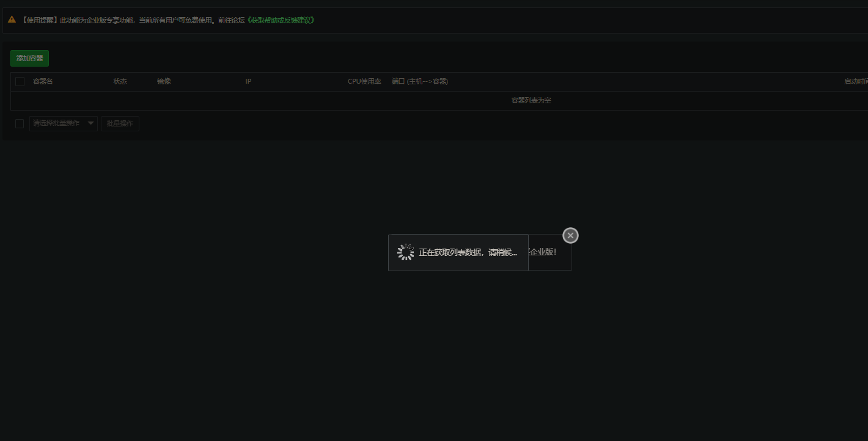Click the 企业版 text in the dialog behind
This screenshot has width=868, height=441.
pyautogui.click(x=543, y=252)
